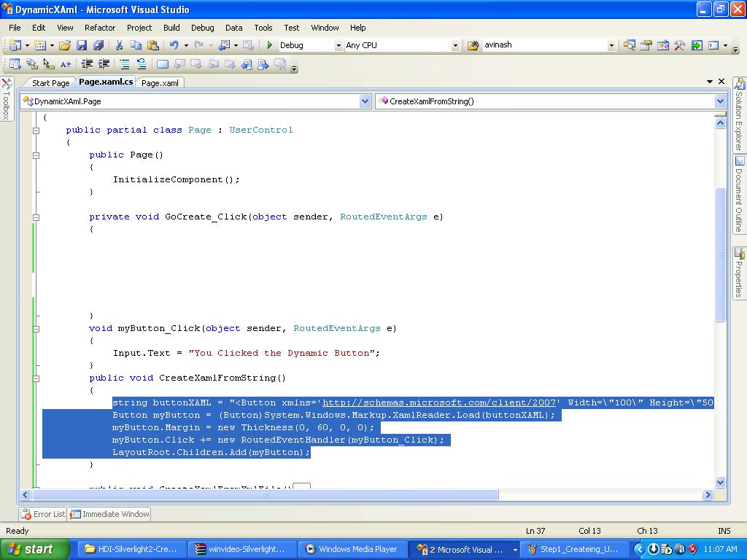This screenshot has width=747, height=560.
Task: Uncomment the selected lines icon
Action: (x=142, y=64)
